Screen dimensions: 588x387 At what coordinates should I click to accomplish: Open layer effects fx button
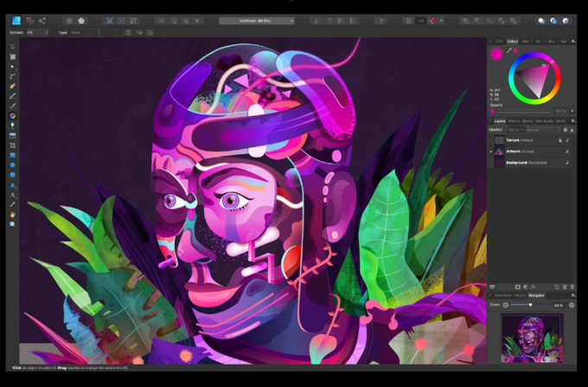point(533,287)
